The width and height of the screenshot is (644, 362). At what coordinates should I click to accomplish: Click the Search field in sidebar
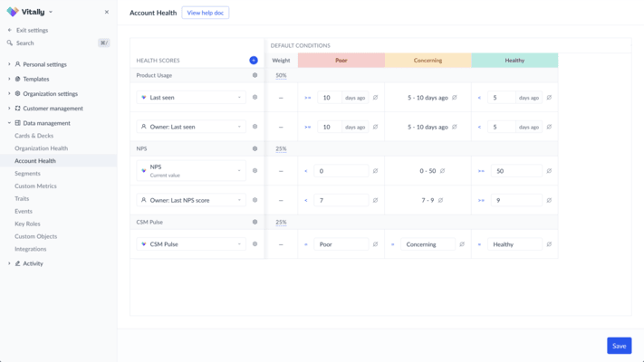click(x=58, y=43)
